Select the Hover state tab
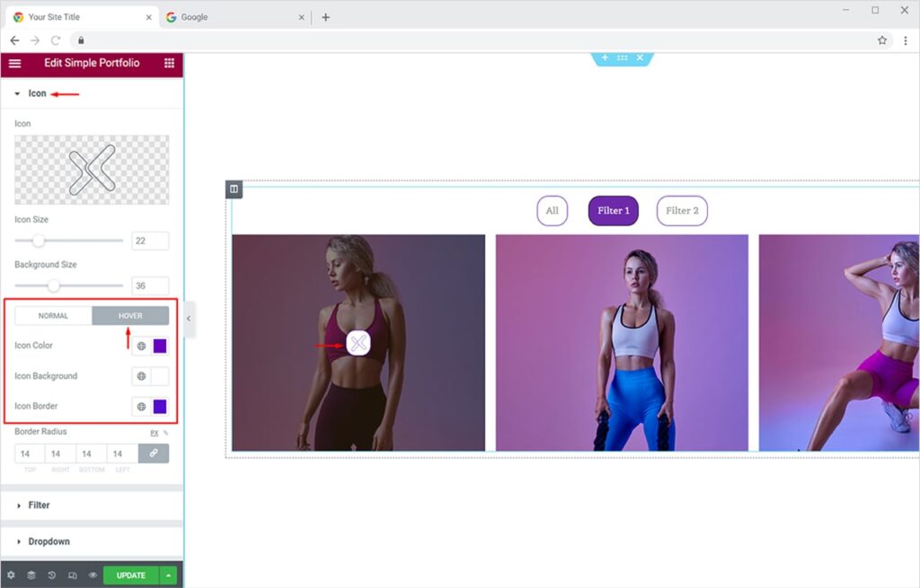The width and height of the screenshot is (920, 588). (x=130, y=316)
